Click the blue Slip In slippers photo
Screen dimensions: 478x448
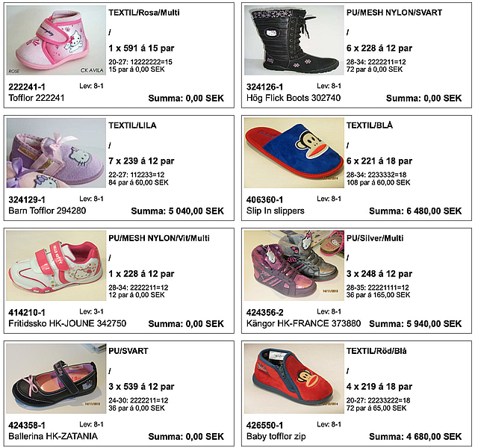click(x=294, y=152)
